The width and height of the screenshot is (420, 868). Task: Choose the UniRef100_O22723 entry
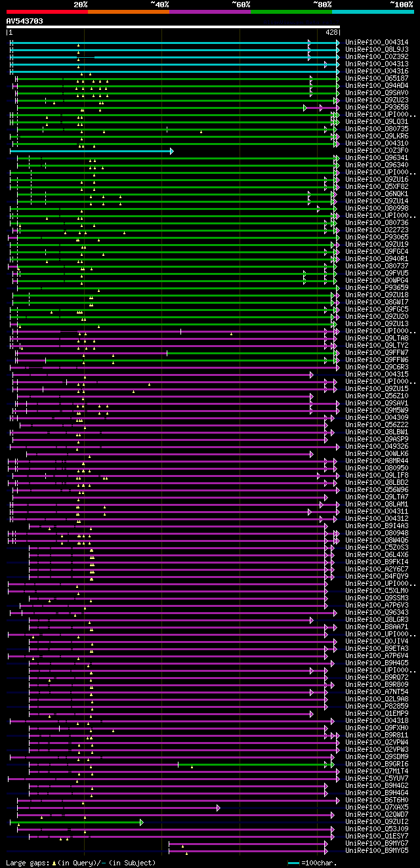pos(377,230)
